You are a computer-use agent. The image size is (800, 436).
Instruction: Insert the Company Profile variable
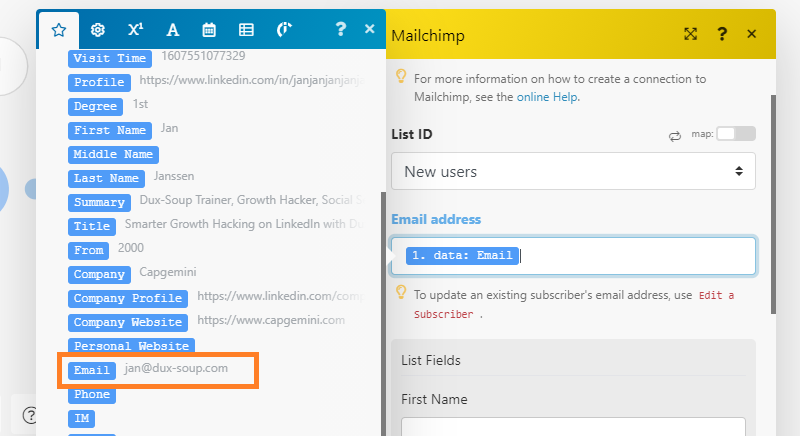128,298
